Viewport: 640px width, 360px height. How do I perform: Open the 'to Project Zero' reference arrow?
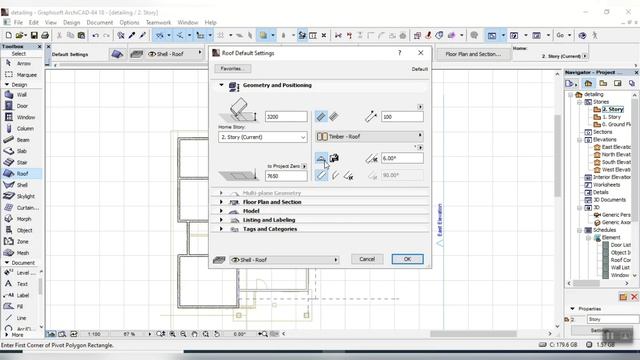click(304, 166)
